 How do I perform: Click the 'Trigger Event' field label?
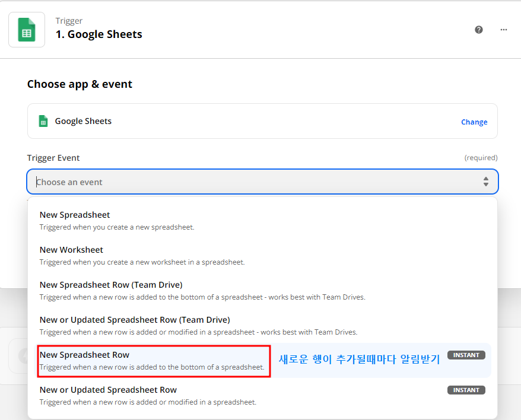coord(53,158)
